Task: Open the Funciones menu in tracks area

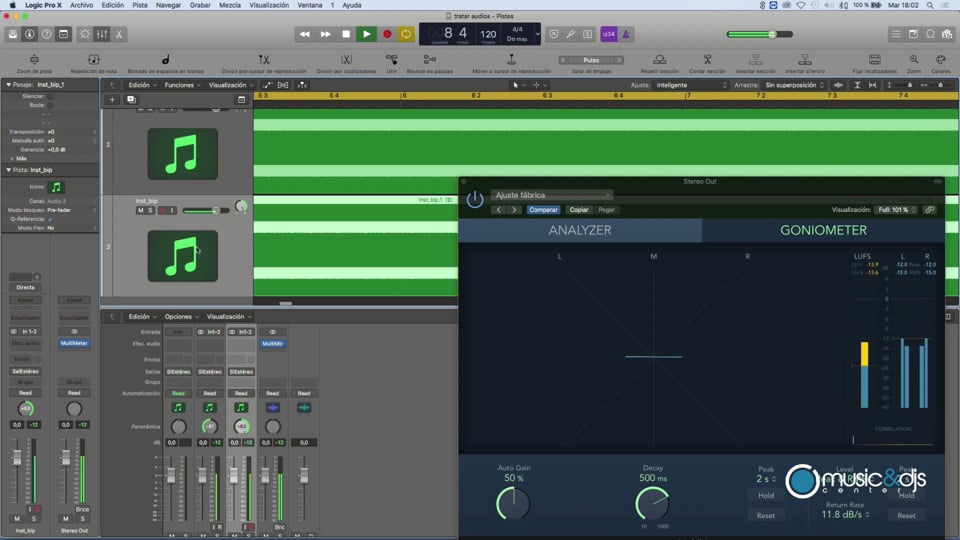Action: [182, 85]
